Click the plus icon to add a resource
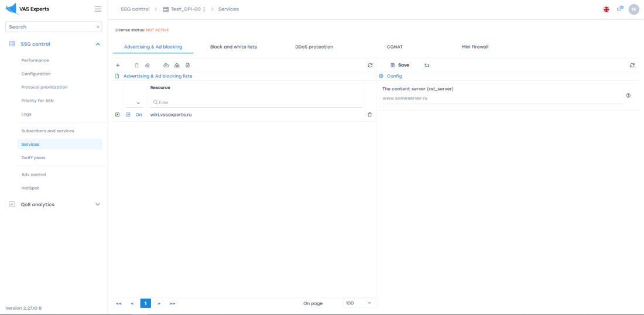 point(118,66)
